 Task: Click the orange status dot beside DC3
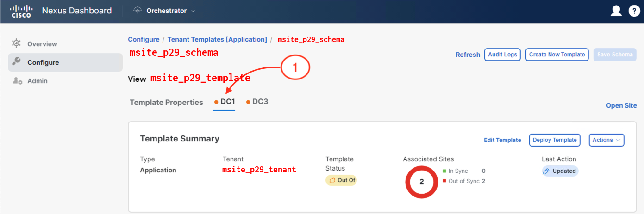248,102
